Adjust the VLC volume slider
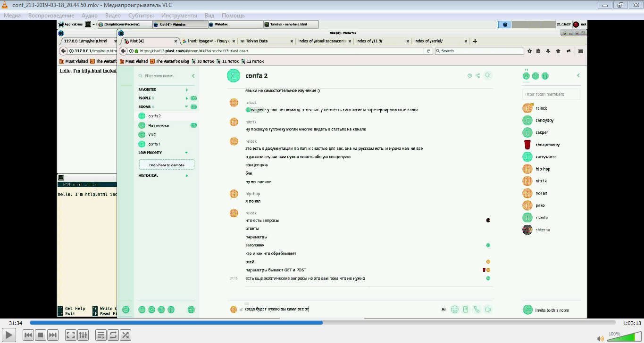This screenshot has height=343, width=644. click(x=624, y=336)
